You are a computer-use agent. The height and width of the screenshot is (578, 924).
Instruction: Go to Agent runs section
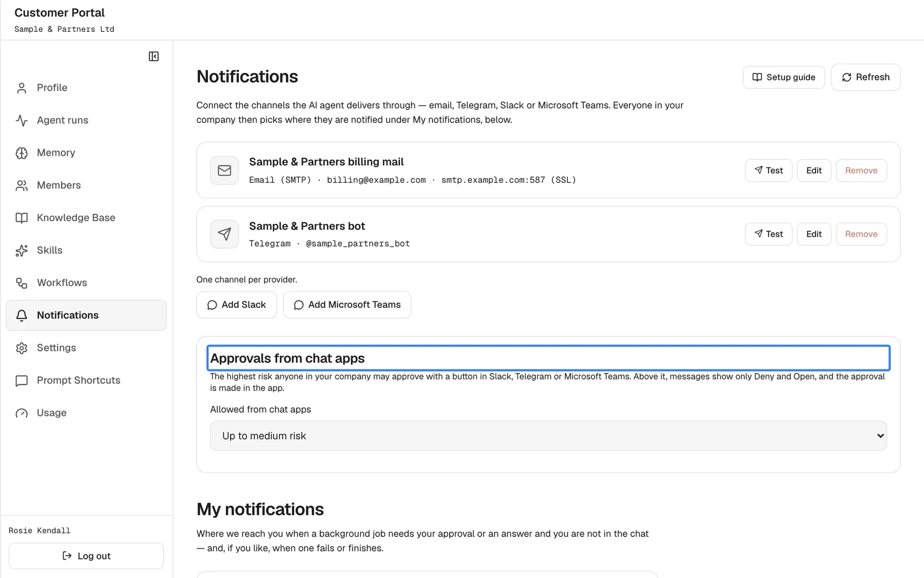coord(86,120)
